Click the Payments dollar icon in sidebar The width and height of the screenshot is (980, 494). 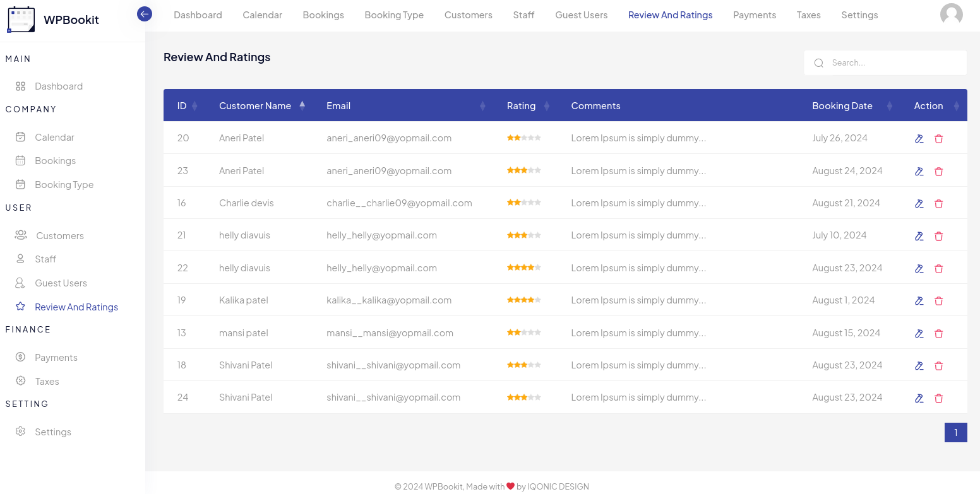21,357
